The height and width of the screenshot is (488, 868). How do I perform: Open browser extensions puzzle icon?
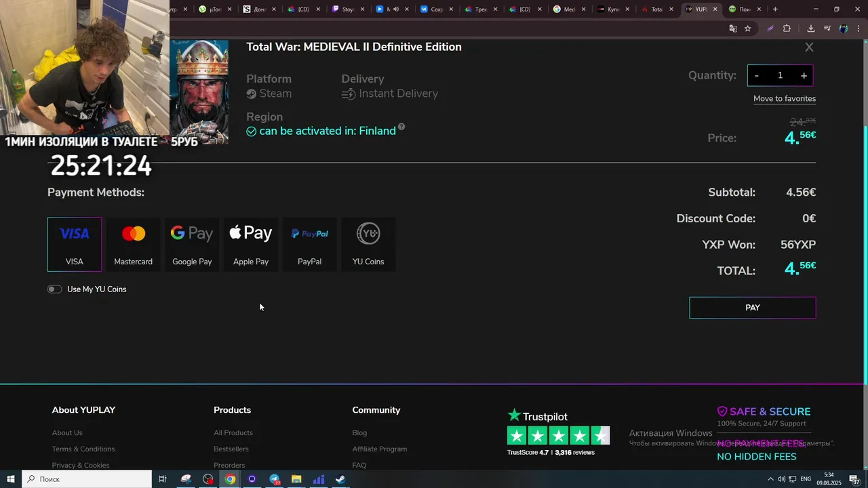pyautogui.click(x=787, y=28)
